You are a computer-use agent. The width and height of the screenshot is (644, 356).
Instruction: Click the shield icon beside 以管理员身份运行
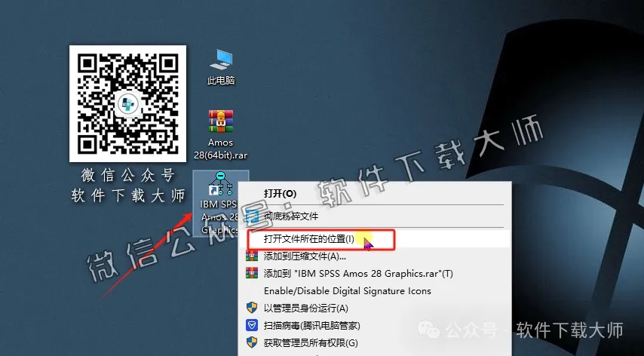(251, 308)
